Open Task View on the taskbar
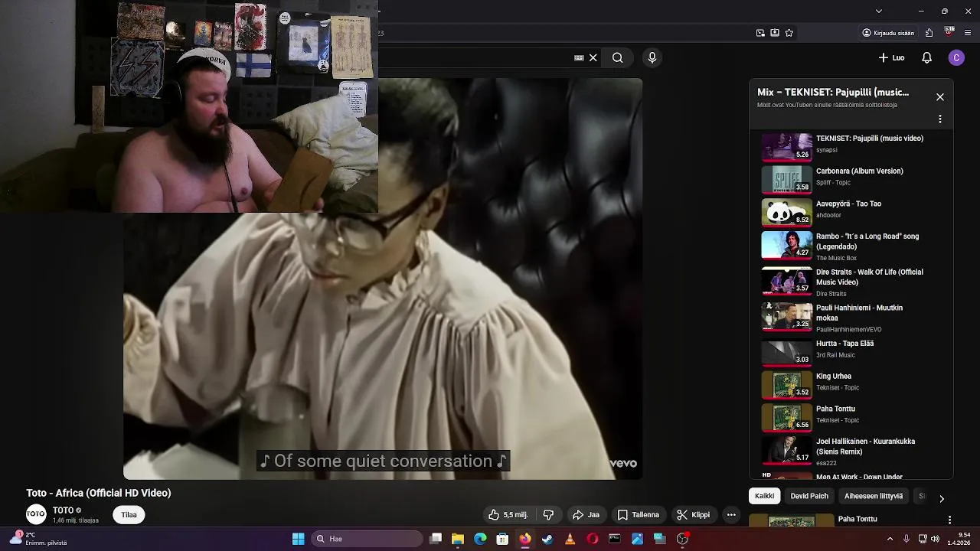The image size is (980, 551). [x=436, y=539]
